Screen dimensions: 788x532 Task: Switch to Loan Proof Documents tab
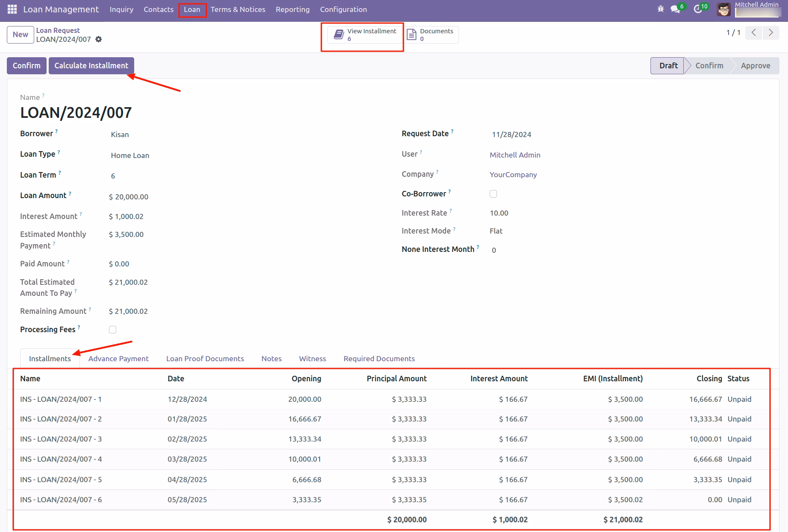(x=205, y=359)
